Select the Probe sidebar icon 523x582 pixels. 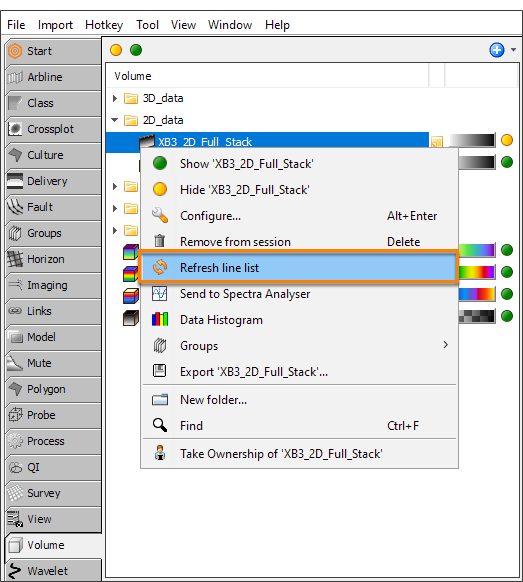[x=15, y=415]
